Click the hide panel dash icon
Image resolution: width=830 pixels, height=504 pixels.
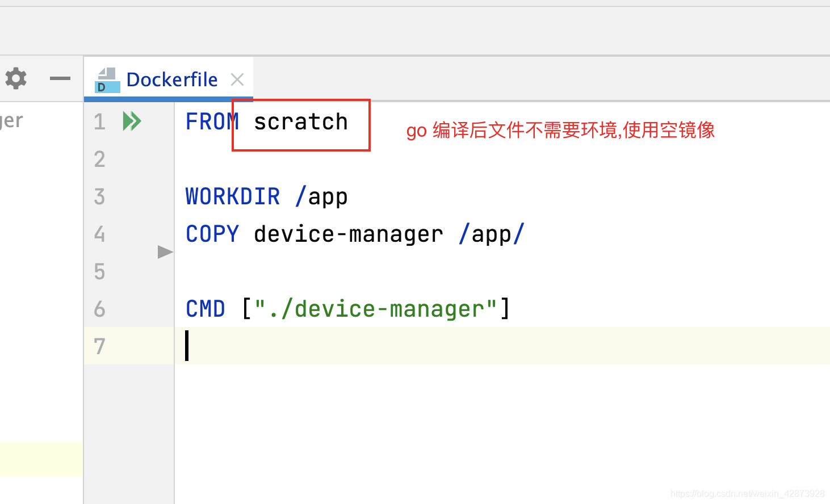60,78
